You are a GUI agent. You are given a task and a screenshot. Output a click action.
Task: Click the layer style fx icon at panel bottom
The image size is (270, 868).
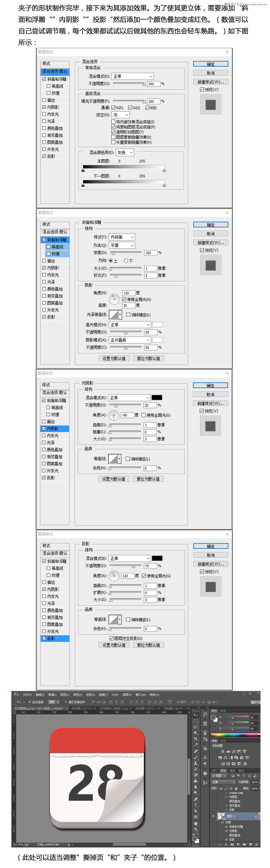pyautogui.click(x=227, y=845)
